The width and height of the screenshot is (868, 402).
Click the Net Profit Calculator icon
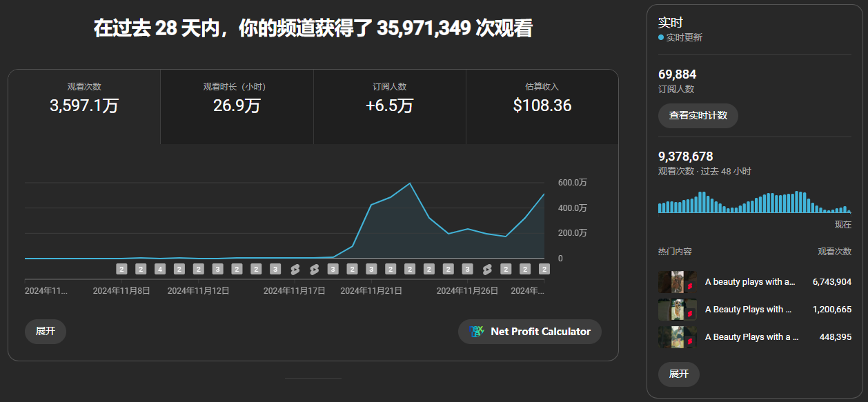tap(476, 332)
